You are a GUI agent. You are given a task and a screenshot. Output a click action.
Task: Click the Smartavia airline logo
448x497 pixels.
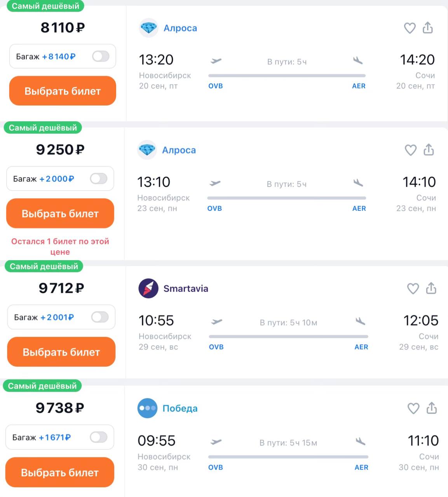[148, 288]
